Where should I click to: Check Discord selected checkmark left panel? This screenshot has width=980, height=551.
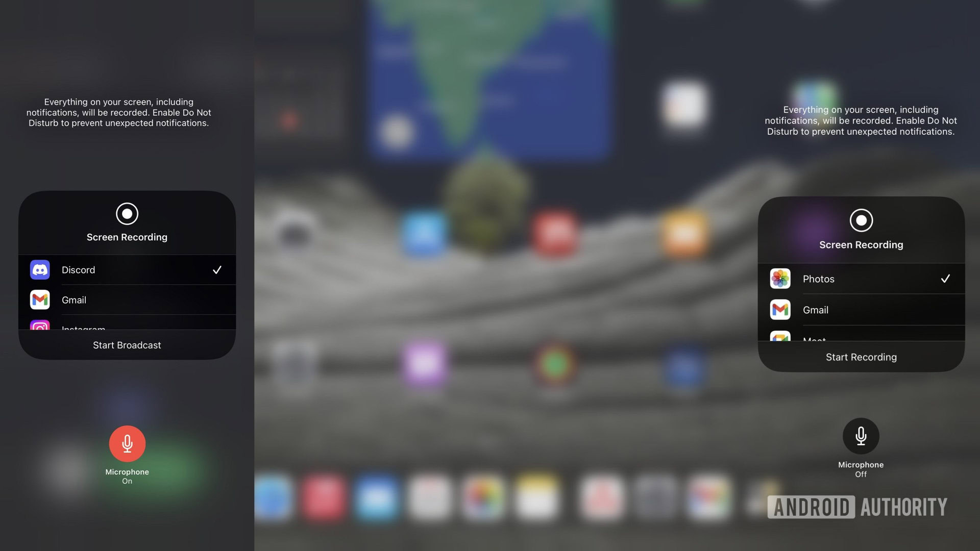[x=217, y=270]
